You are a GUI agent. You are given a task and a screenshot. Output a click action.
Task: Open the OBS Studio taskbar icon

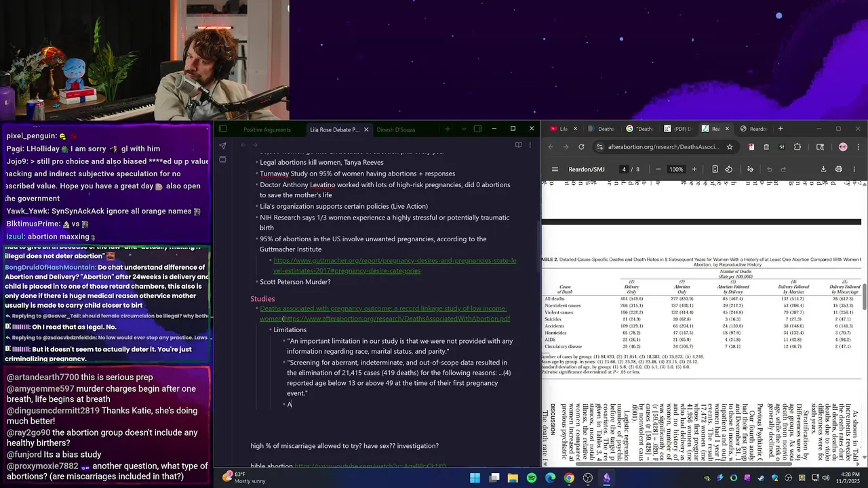pos(588,478)
